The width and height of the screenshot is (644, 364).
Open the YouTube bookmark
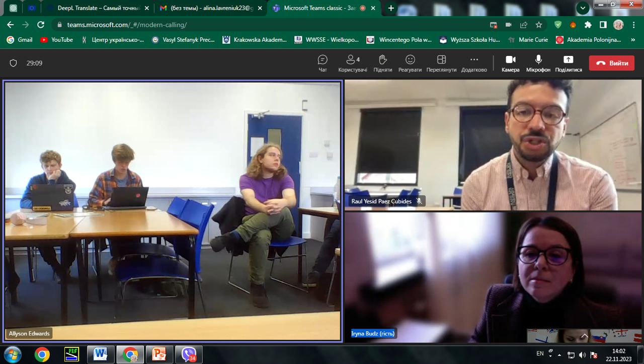[x=56, y=40]
